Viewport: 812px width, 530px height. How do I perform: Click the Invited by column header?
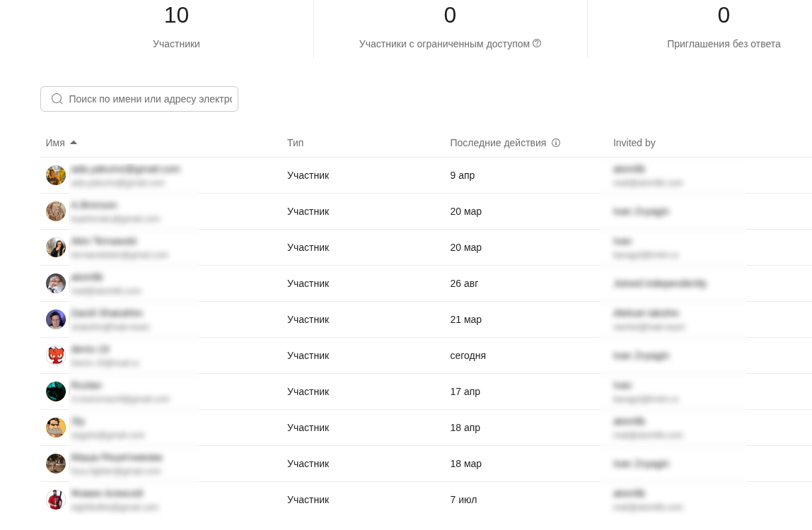[634, 143]
